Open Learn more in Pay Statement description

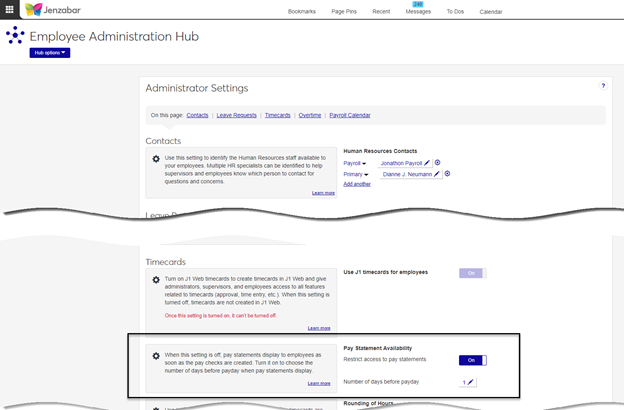click(319, 383)
